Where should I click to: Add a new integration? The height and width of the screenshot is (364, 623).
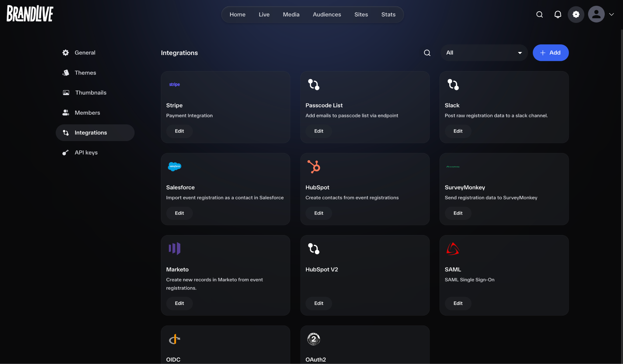point(551,53)
